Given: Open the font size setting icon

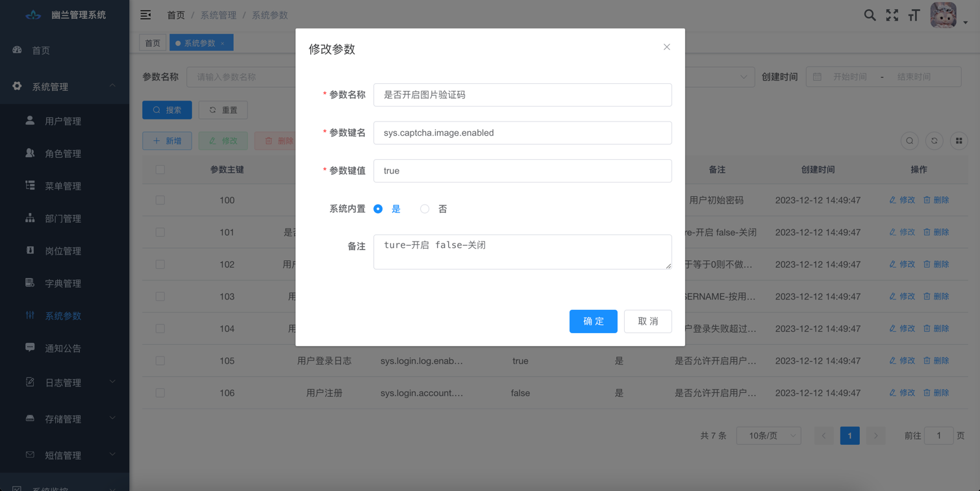Looking at the screenshot, I should tap(914, 15).
